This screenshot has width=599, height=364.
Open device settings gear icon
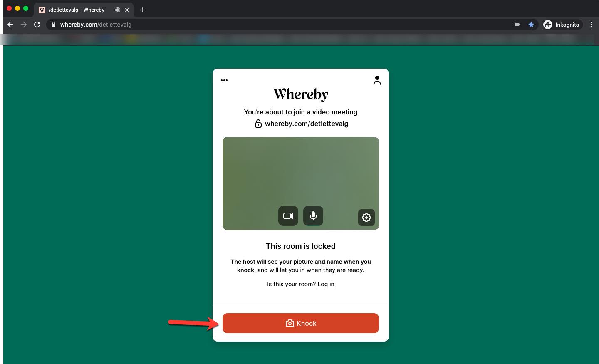click(366, 218)
